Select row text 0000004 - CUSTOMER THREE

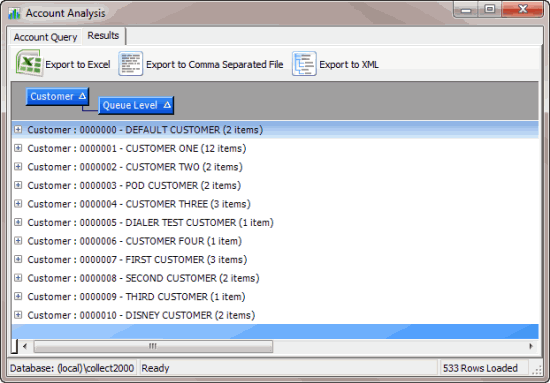143,204
